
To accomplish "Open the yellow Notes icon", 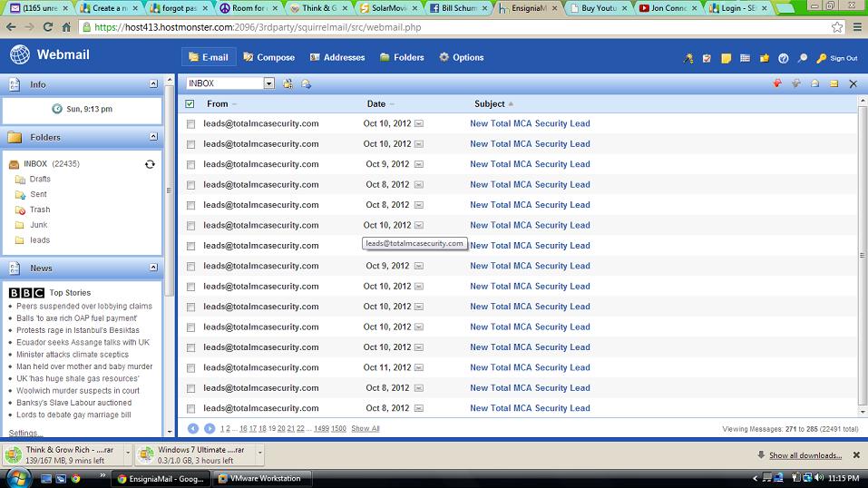I will pyautogui.click(x=726, y=58).
